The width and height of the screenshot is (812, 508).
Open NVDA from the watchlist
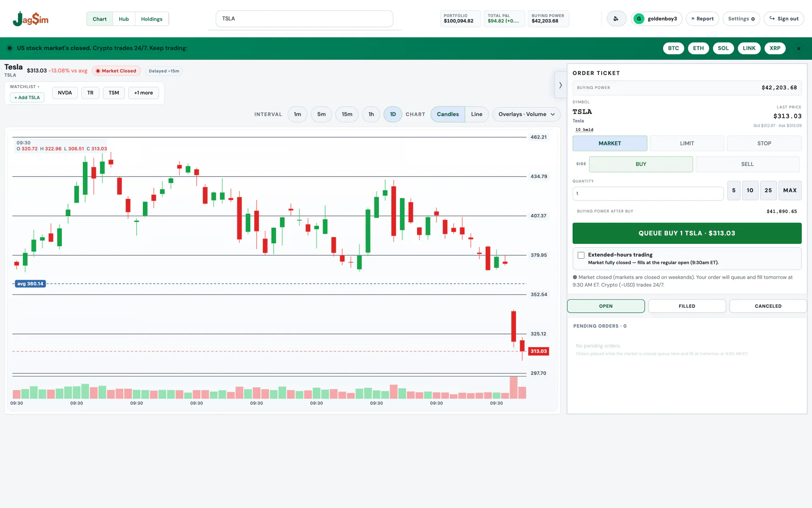click(65, 93)
